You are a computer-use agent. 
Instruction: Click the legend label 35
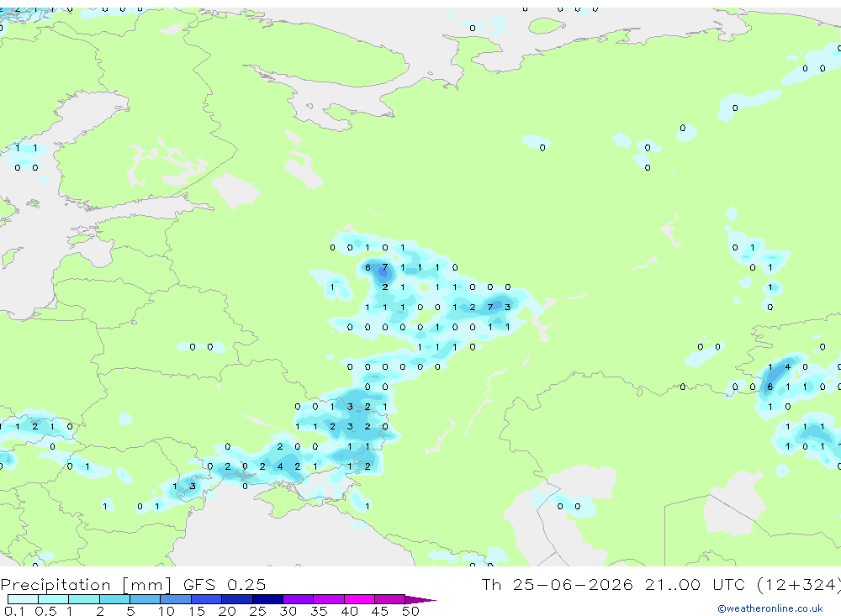click(x=319, y=611)
